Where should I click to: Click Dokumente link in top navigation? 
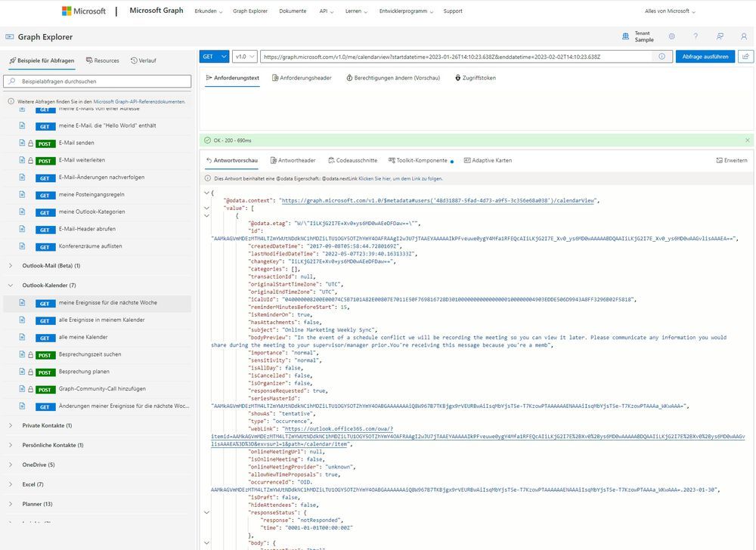pos(293,11)
